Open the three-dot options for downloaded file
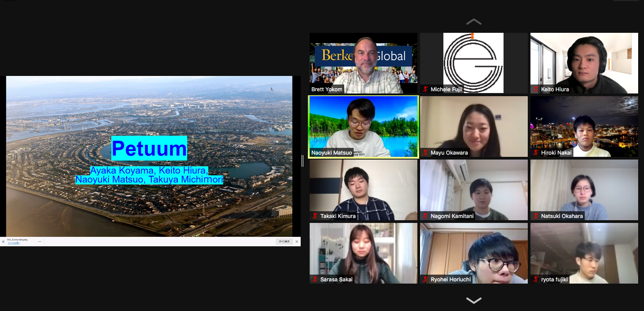This screenshot has height=311, width=644. [x=39, y=241]
